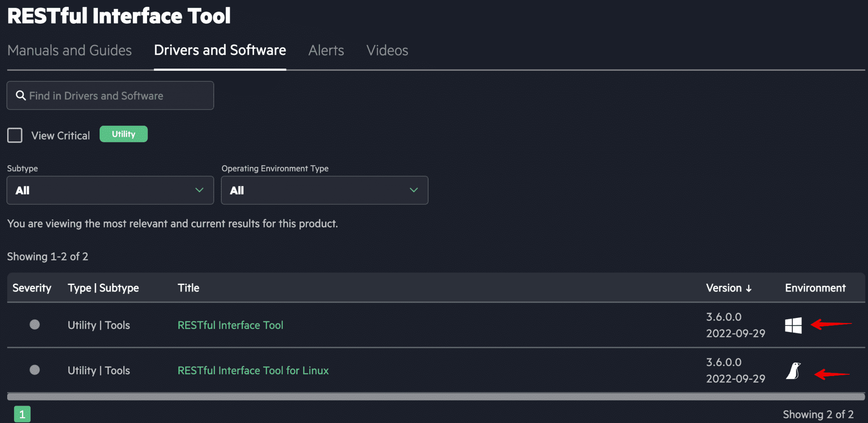This screenshot has height=423, width=868.
Task: Sort by Version using the arrow
Action: [x=749, y=288]
